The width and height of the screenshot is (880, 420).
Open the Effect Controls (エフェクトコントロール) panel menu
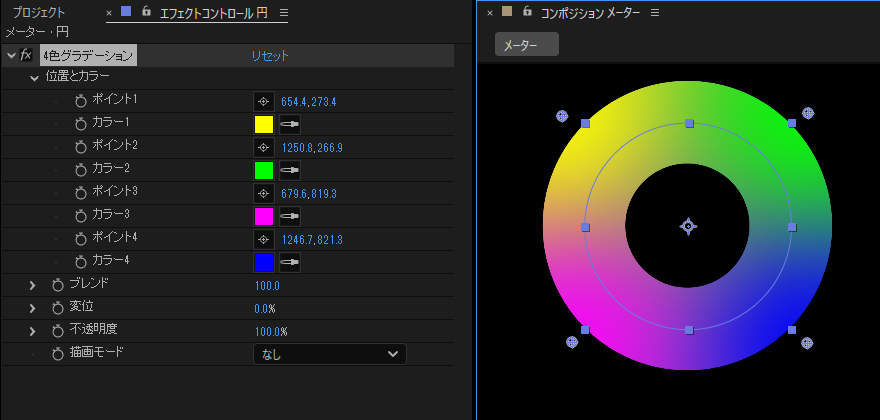pyautogui.click(x=284, y=13)
